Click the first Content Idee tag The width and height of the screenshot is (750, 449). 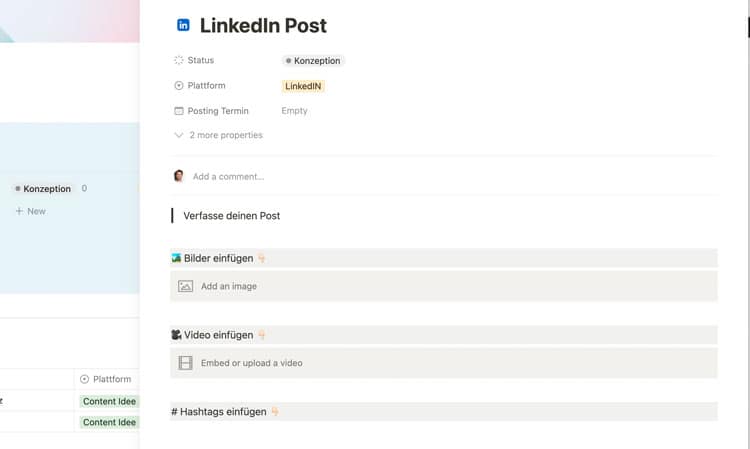pos(109,401)
